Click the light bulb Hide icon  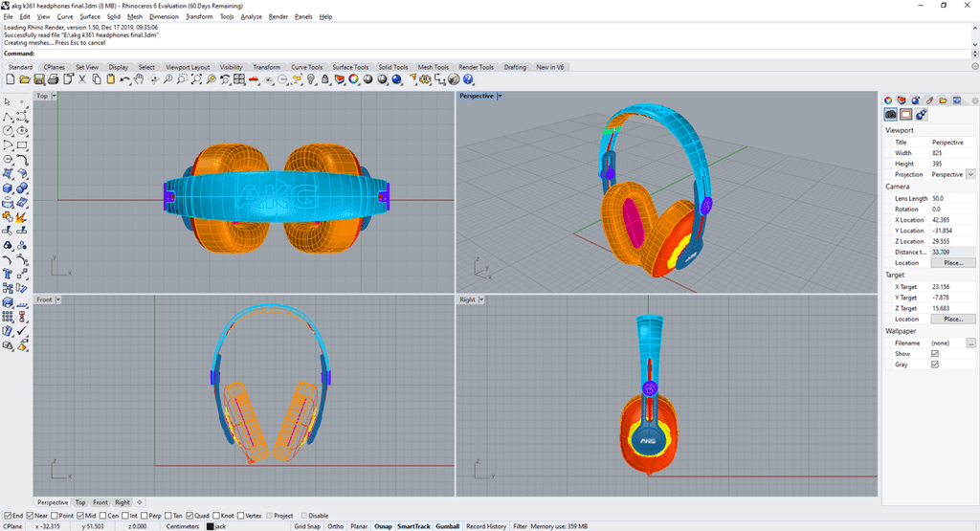click(x=311, y=79)
